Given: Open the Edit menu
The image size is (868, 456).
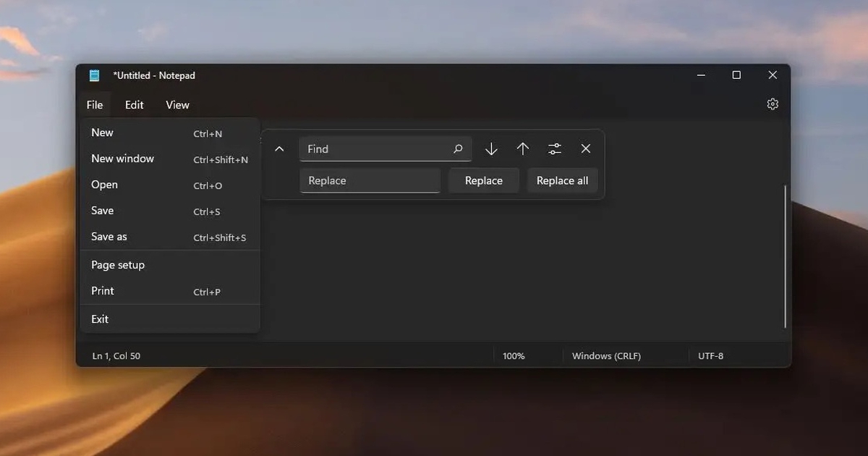Looking at the screenshot, I should click(135, 105).
